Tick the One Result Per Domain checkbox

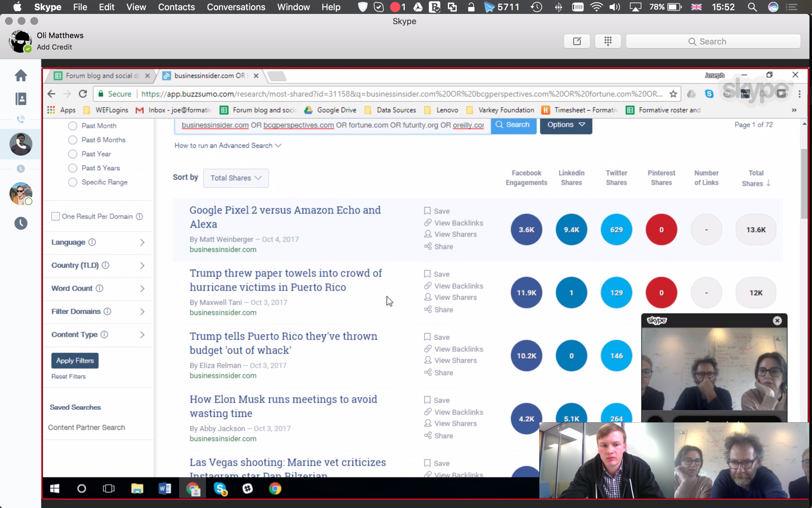coord(56,216)
